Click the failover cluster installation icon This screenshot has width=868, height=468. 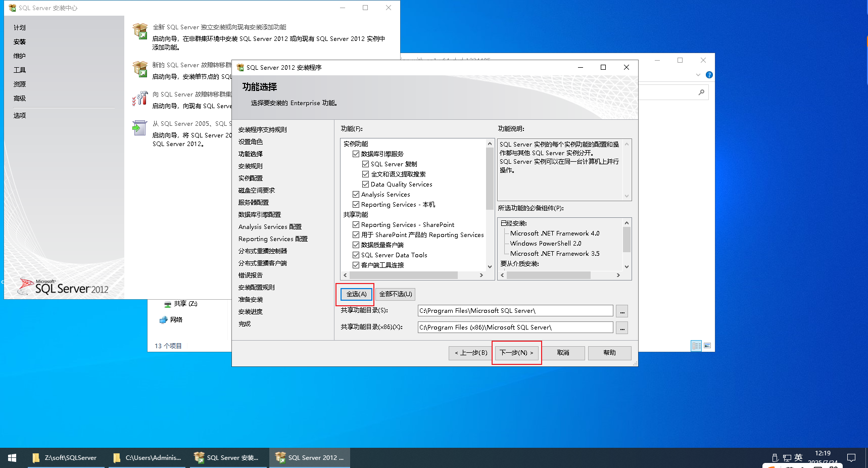[x=140, y=68]
